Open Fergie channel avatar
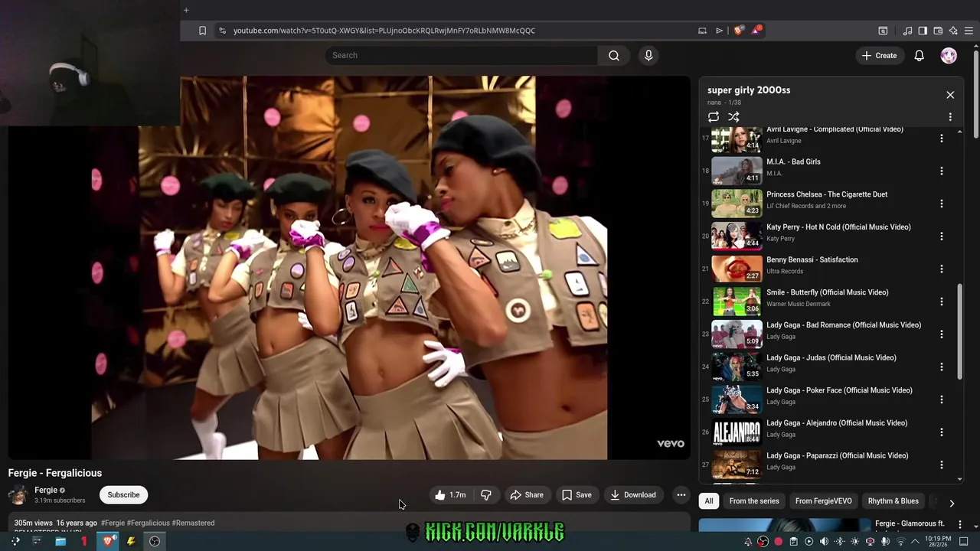 pos(18,495)
